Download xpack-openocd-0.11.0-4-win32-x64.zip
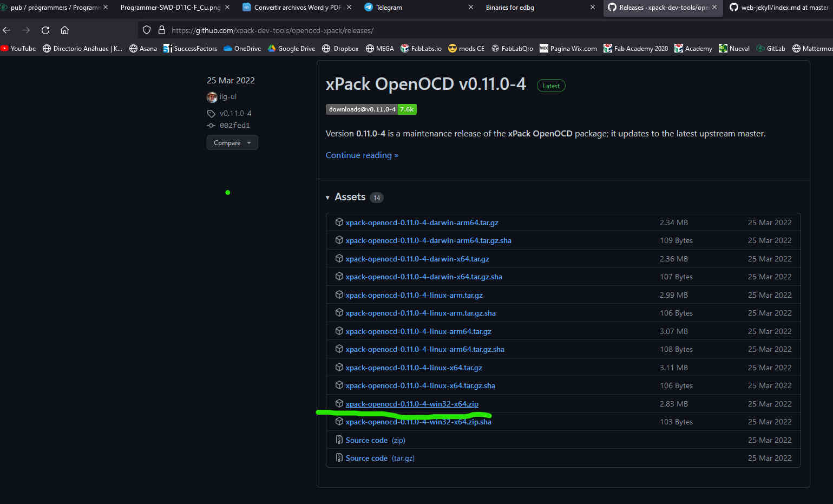Viewport: 833px width, 504px height. [x=412, y=404]
